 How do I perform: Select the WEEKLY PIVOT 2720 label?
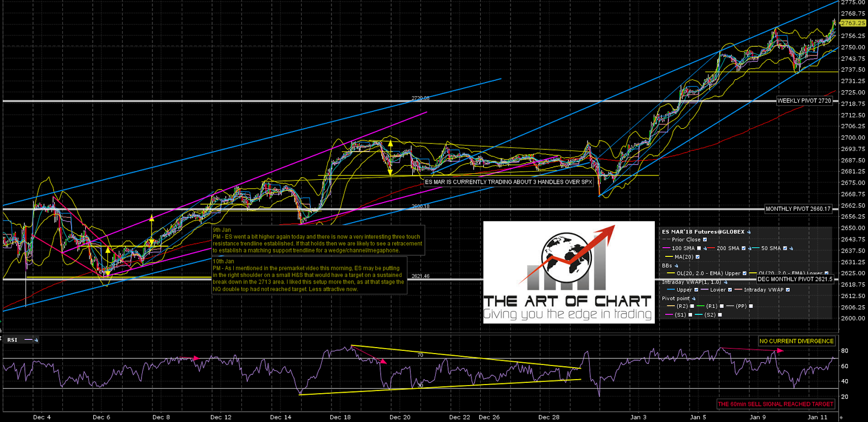coord(804,100)
